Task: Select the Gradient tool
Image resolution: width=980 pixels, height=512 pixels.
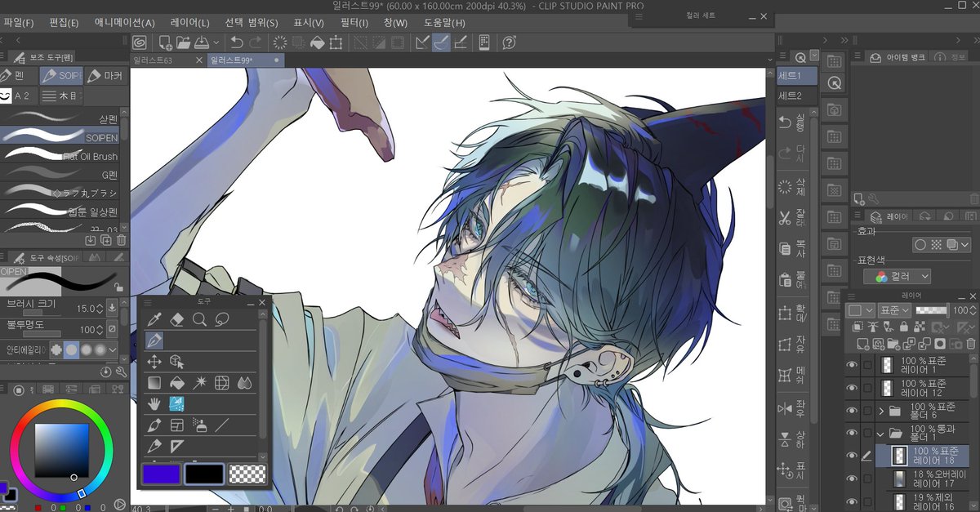Action: (x=154, y=382)
